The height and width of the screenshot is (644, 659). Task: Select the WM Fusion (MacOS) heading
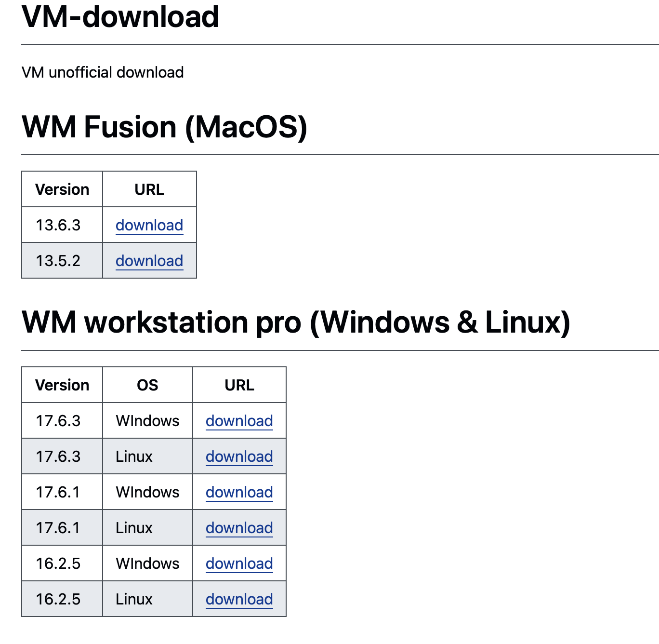coord(164,126)
